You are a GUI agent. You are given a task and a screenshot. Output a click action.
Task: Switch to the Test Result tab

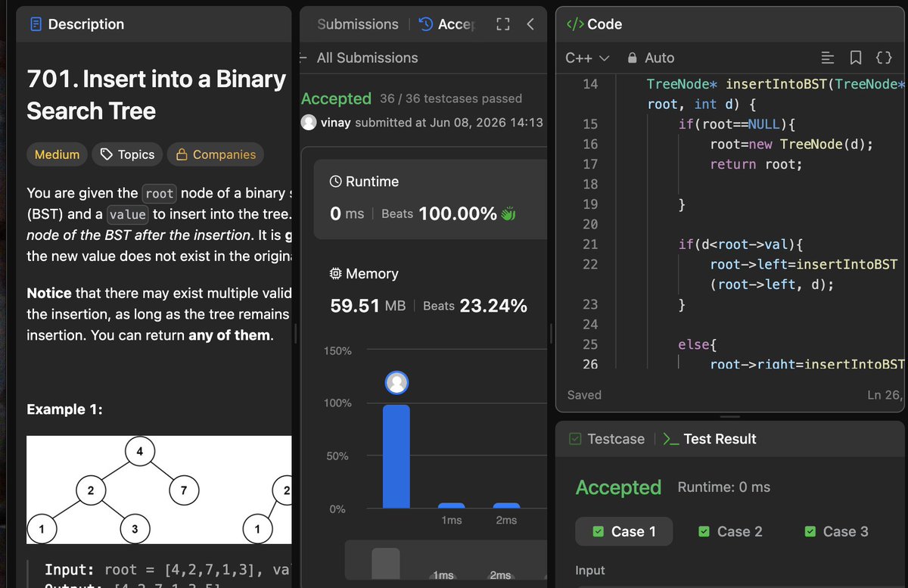point(710,439)
